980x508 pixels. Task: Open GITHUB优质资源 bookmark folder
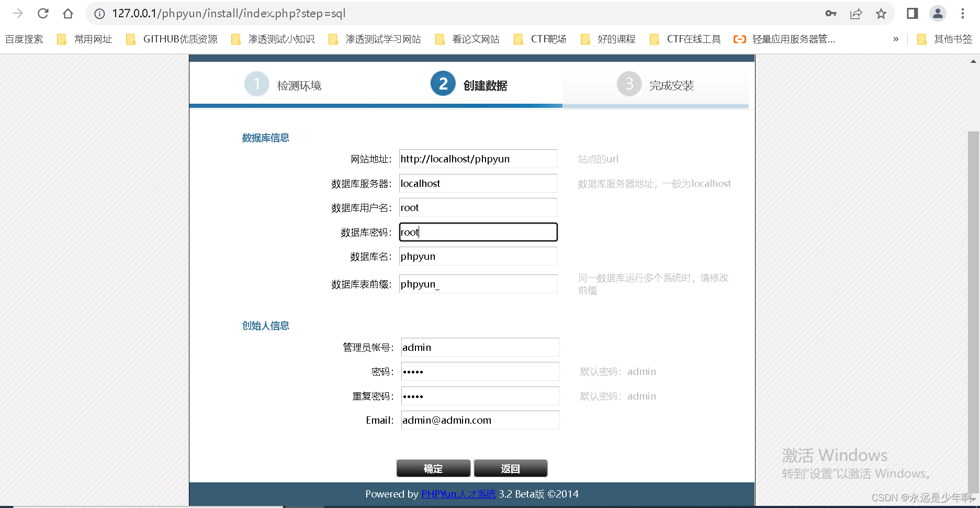pyautogui.click(x=172, y=39)
